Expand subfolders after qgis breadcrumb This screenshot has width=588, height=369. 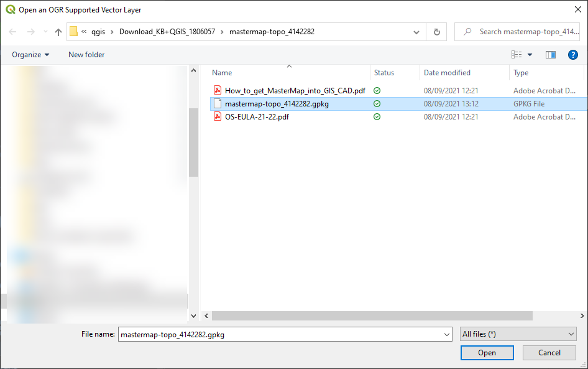[x=112, y=32]
